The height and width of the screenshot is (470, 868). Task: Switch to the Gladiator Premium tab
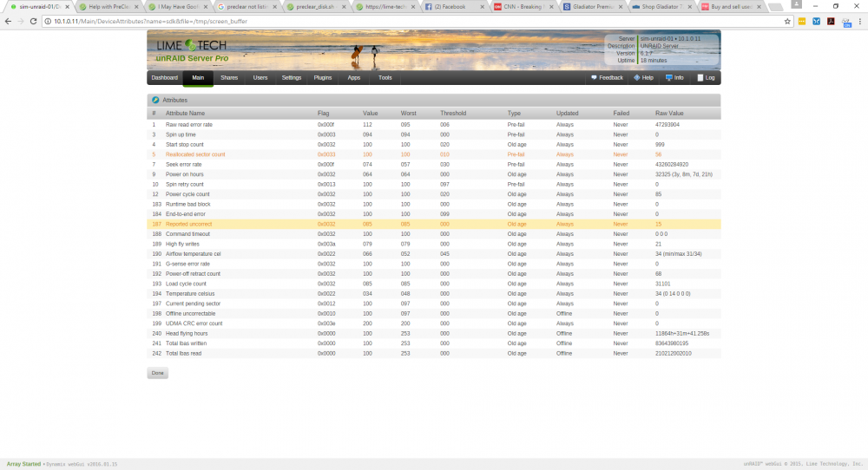point(592,7)
